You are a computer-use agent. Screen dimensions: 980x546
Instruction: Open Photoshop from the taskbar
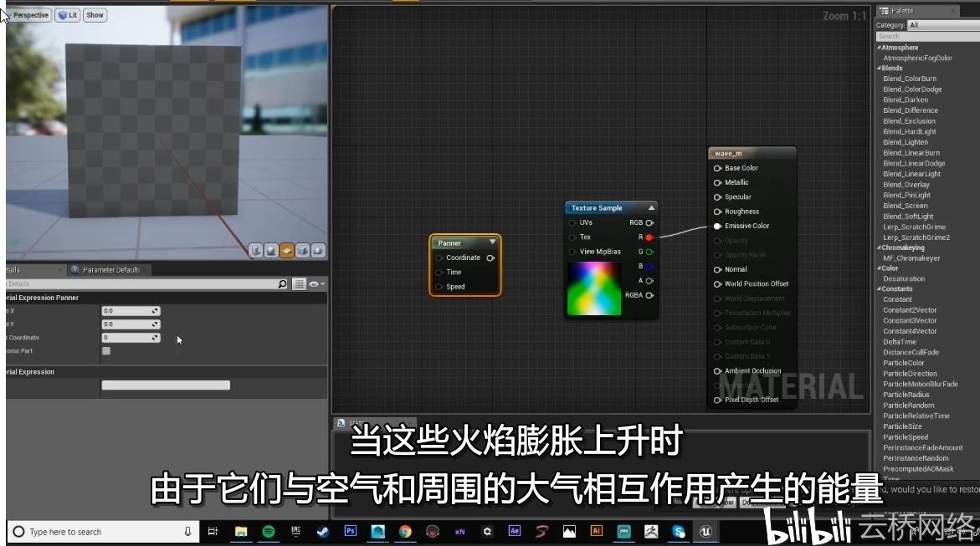[351, 531]
